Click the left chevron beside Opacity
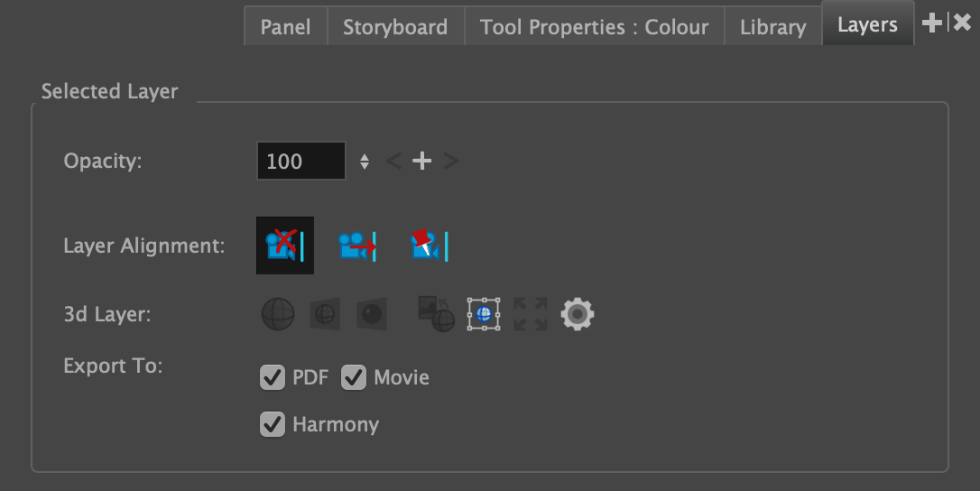This screenshot has width=980, height=491. 393,162
